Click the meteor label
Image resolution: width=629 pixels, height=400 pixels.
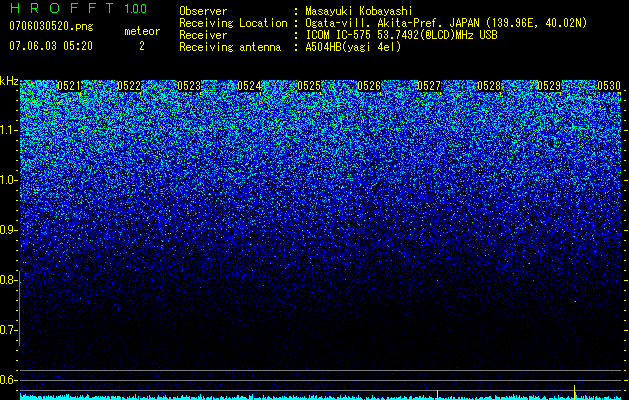(x=142, y=31)
